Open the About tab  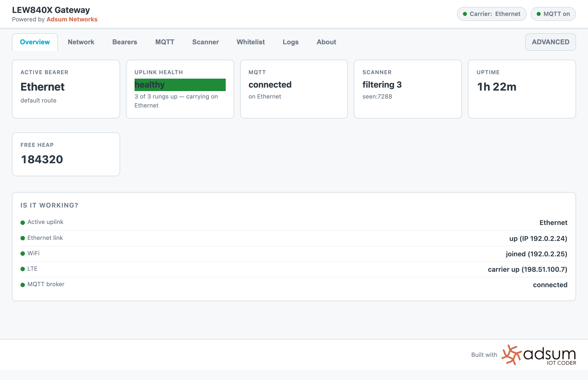326,42
